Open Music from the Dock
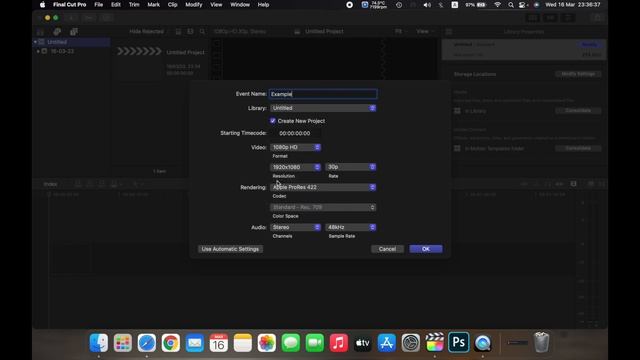640x360 pixels. click(x=339, y=342)
